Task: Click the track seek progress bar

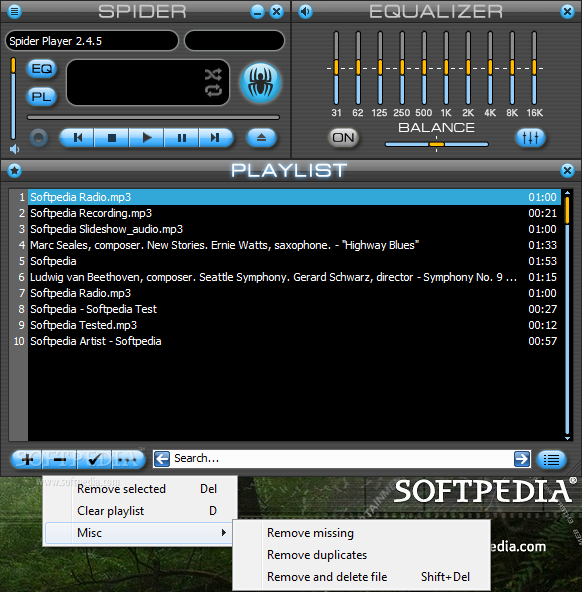Action: coord(153,117)
